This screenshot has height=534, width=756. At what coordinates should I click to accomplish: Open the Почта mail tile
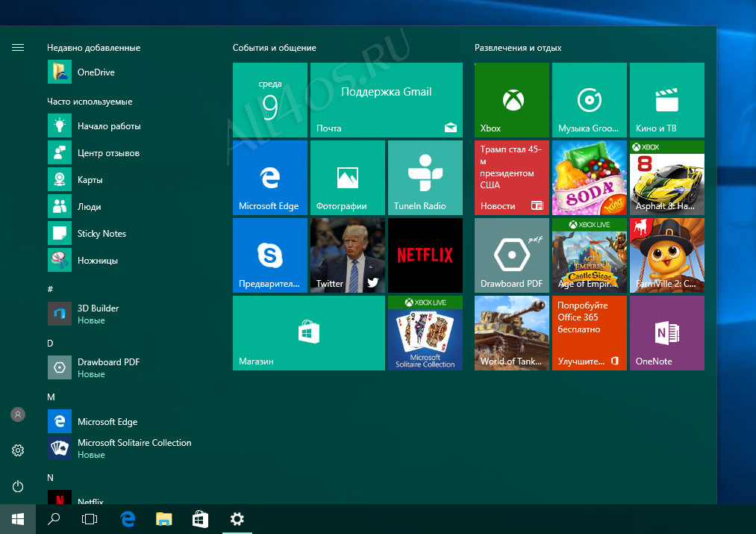386,100
